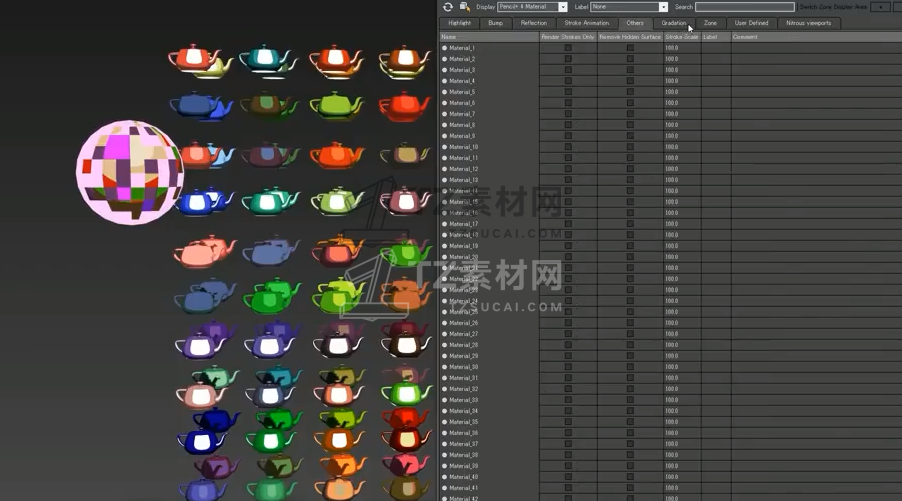Click the Label cell for Material_7
This screenshot has width=902, height=501.
point(716,114)
